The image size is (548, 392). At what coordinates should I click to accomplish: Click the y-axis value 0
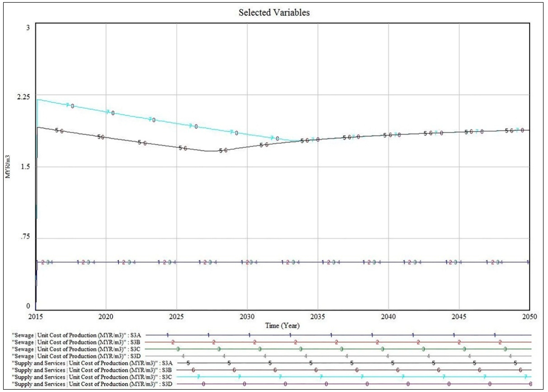pos(28,306)
